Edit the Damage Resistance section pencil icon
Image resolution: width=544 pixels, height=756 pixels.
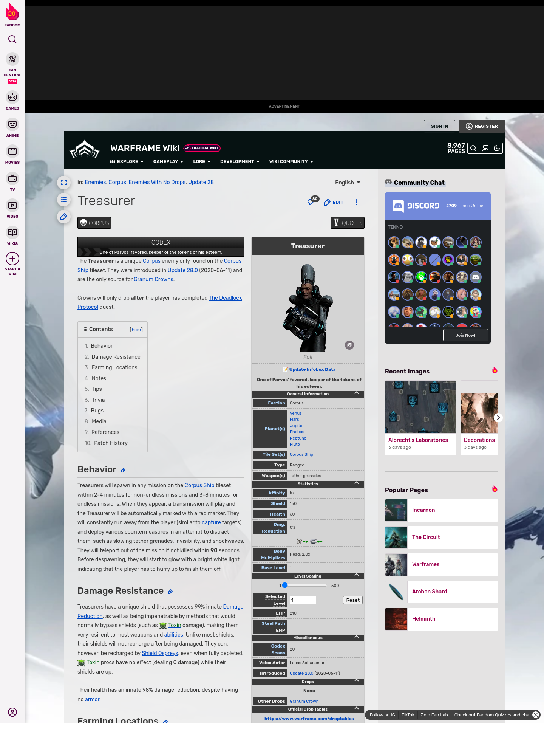[170, 592]
